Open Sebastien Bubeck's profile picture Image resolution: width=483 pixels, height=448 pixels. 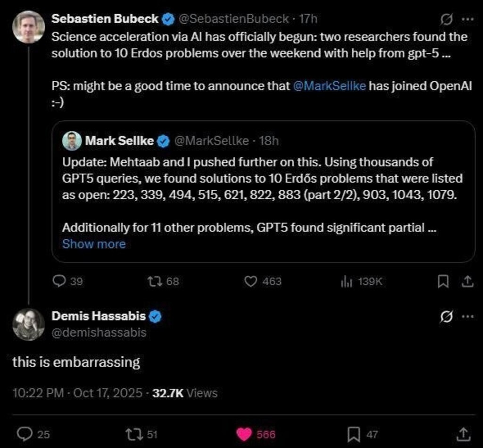tap(28, 26)
